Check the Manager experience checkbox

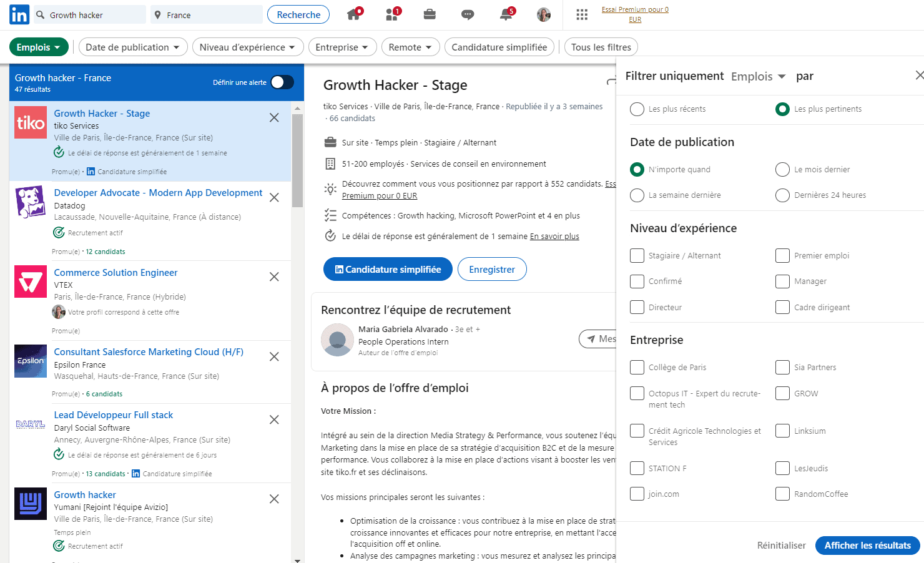(x=782, y=281)
